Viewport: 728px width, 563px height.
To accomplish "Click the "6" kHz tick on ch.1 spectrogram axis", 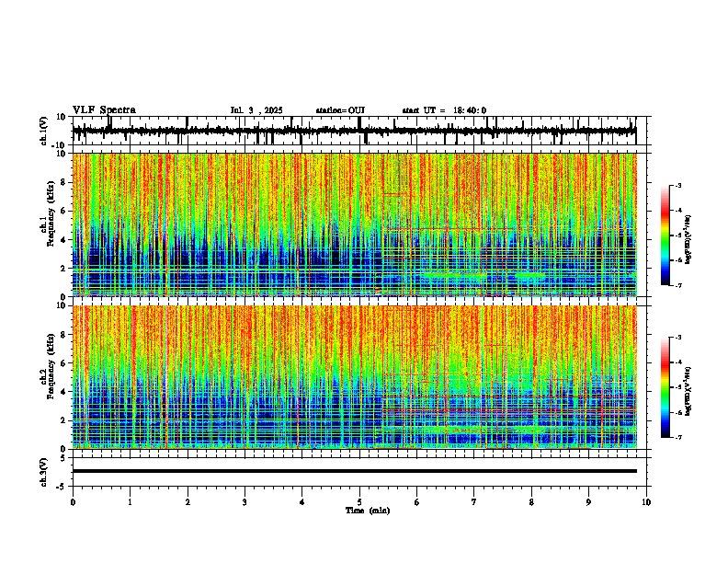I will point(64,212).
